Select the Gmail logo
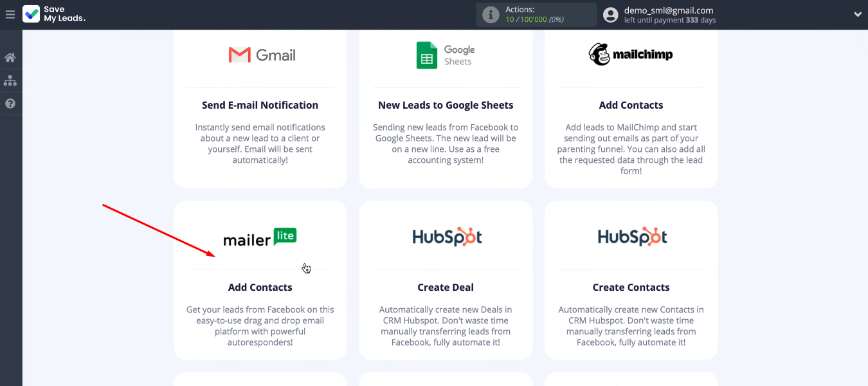The image size is (868, 386). click(x=262, y=55)
